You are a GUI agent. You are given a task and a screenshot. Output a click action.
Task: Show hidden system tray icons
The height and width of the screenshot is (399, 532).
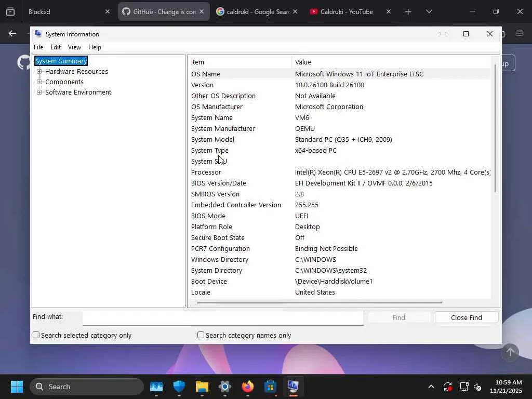(x=431, y=387)
